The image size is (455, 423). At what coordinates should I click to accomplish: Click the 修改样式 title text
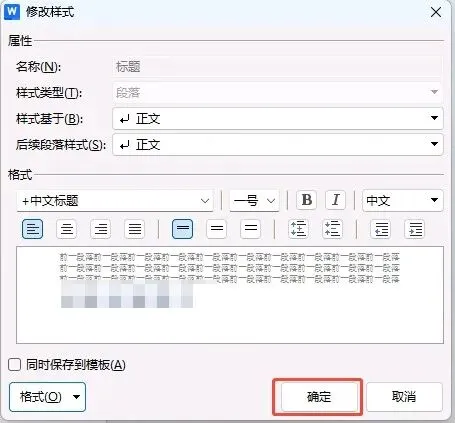(50, 12)
